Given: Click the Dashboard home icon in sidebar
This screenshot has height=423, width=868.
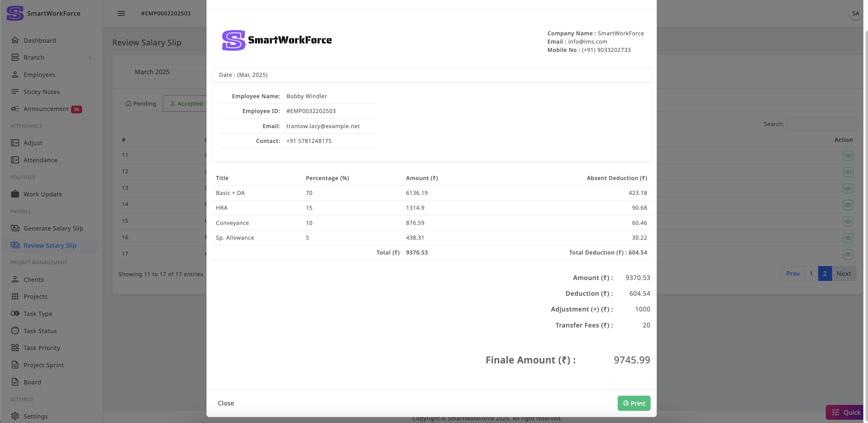Looking at the screenshot, I should pos(15,40).
